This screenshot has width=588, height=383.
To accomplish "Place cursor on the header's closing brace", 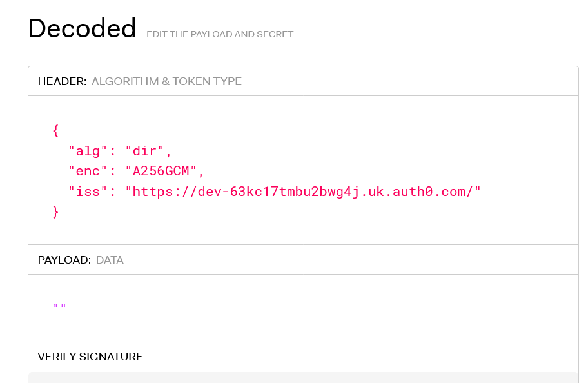I will (x=56, y=211).
